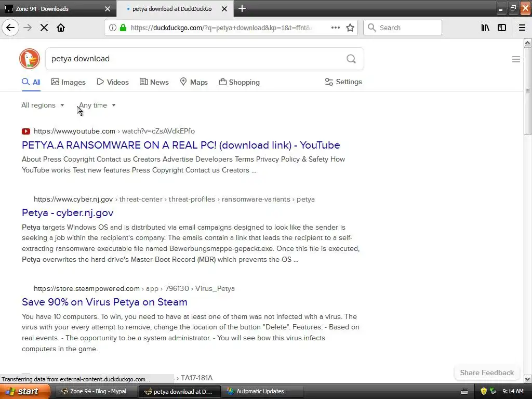
Task: Toggle the sidebar view icon
Action: click(x=502, y=28)
